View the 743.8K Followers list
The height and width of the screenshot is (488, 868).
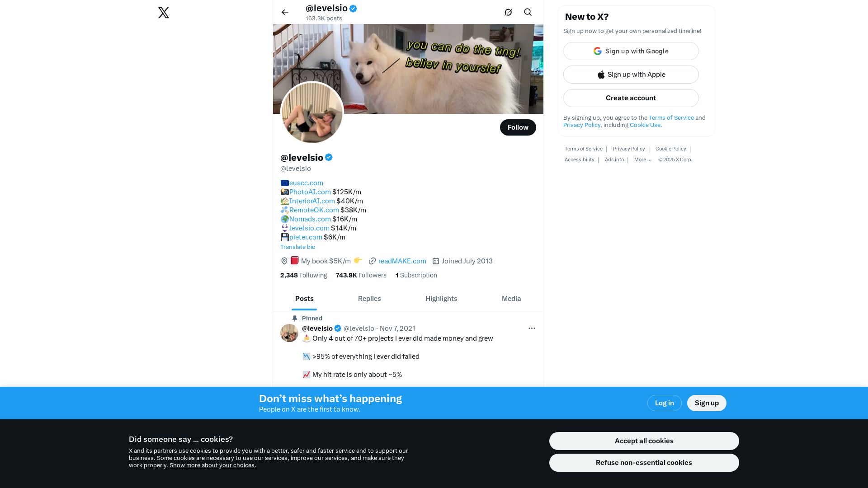point(361,275)
